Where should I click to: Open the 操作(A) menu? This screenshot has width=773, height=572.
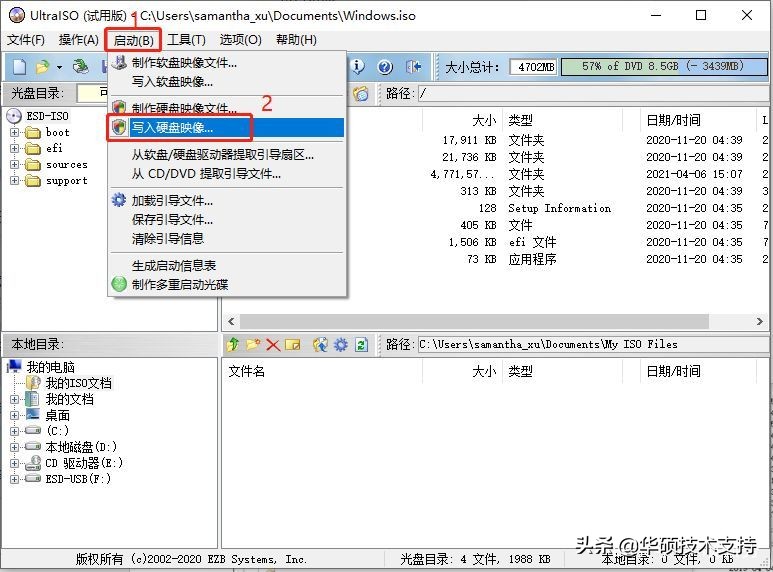pos(78,39)
